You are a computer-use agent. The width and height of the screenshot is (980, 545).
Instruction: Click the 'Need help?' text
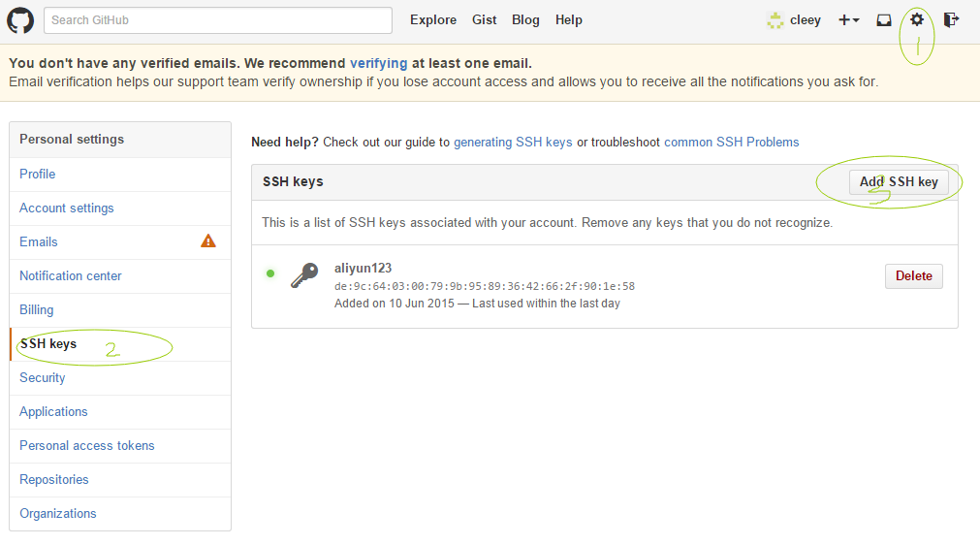click(284, 142)
